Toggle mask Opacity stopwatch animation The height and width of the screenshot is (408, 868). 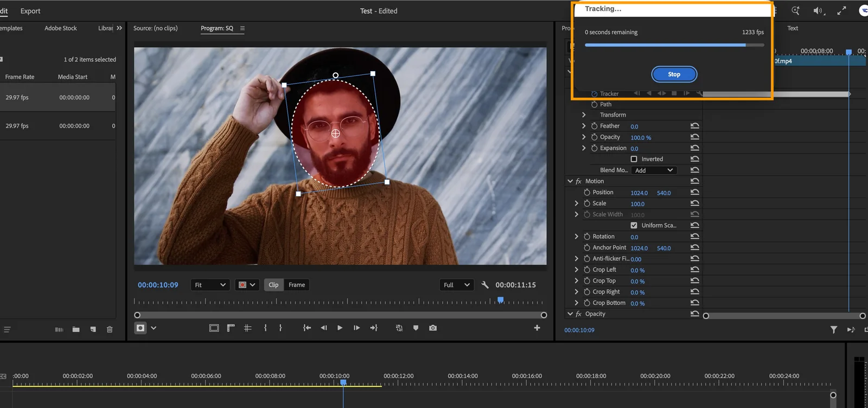pos(594,137)
